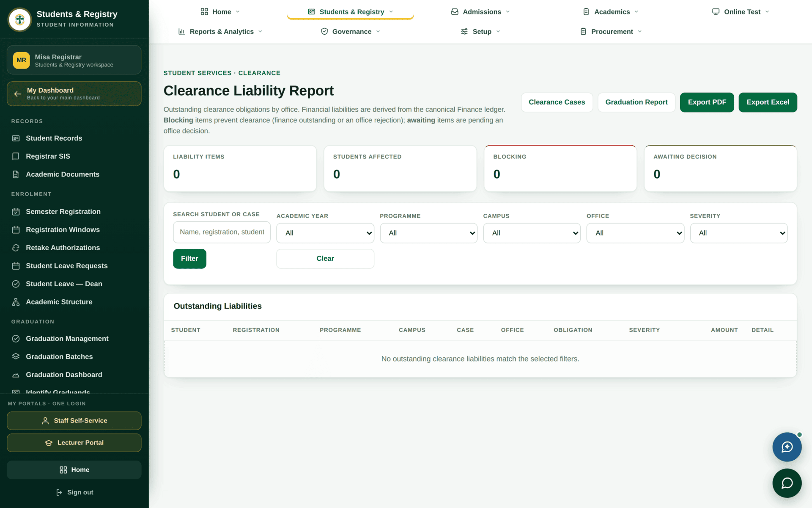Screen dimensions: 812x508
Task: Open the Governance top menu
Action: coord(351,31)
